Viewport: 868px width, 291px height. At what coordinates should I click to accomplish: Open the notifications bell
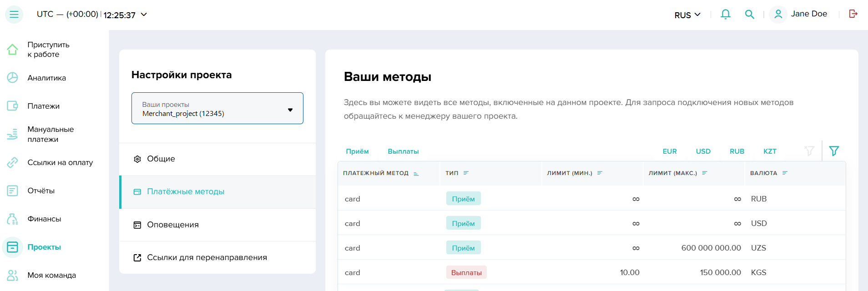726,15
